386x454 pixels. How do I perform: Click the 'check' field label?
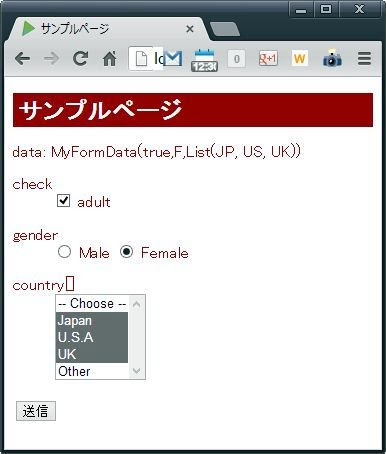tap(32, 184)
